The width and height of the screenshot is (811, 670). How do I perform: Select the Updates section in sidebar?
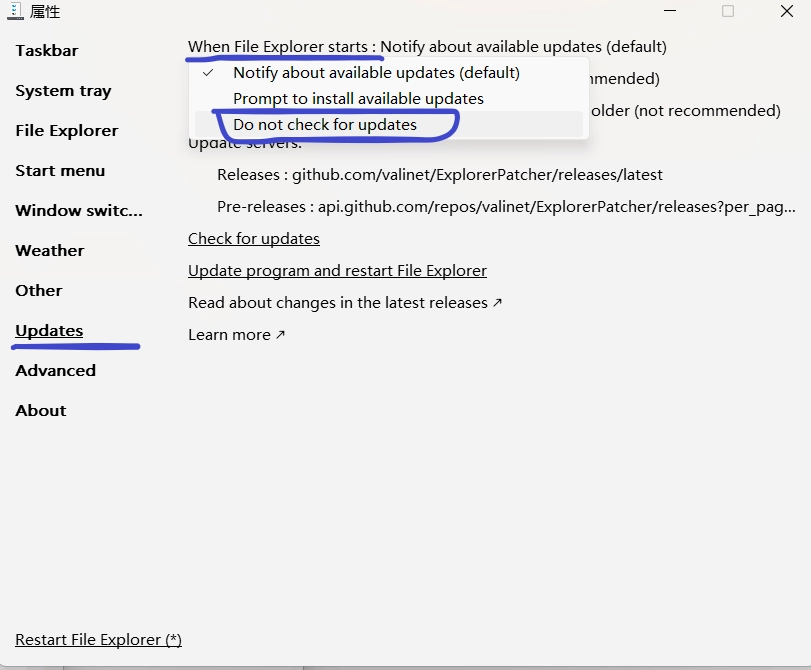tap(49, 331)
